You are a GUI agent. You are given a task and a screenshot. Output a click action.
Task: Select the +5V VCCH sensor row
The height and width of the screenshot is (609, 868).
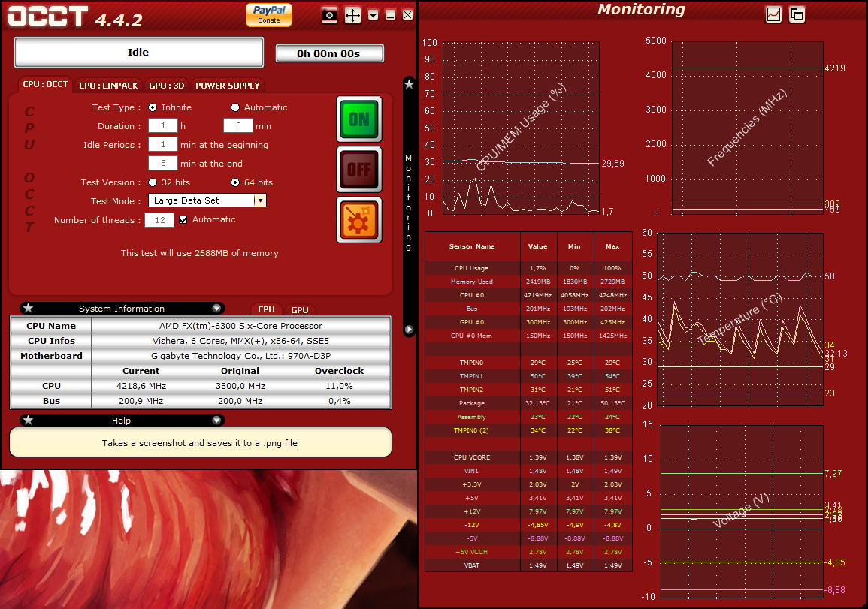pyautogui.click(x=528, y=552)
